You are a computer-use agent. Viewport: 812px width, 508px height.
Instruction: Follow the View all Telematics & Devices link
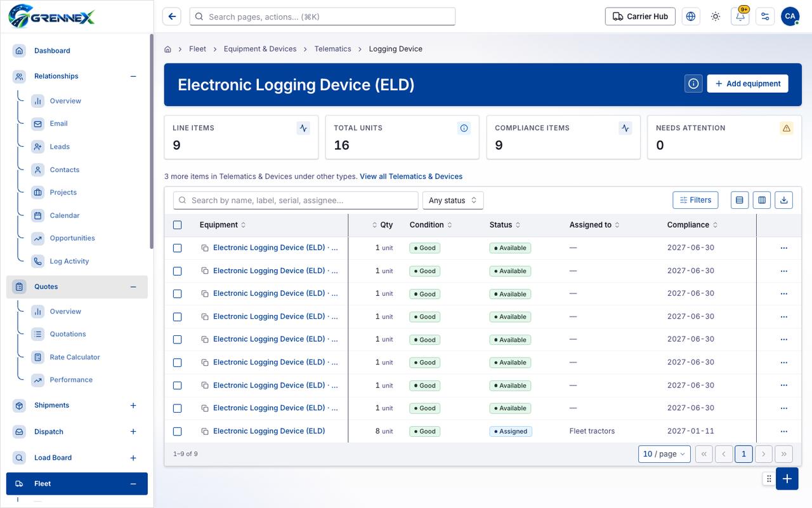[411, 177]
